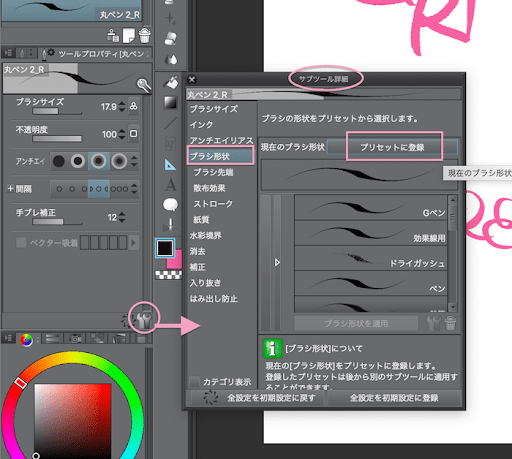Open the brush shape preset wrench settings

point(434,323)
